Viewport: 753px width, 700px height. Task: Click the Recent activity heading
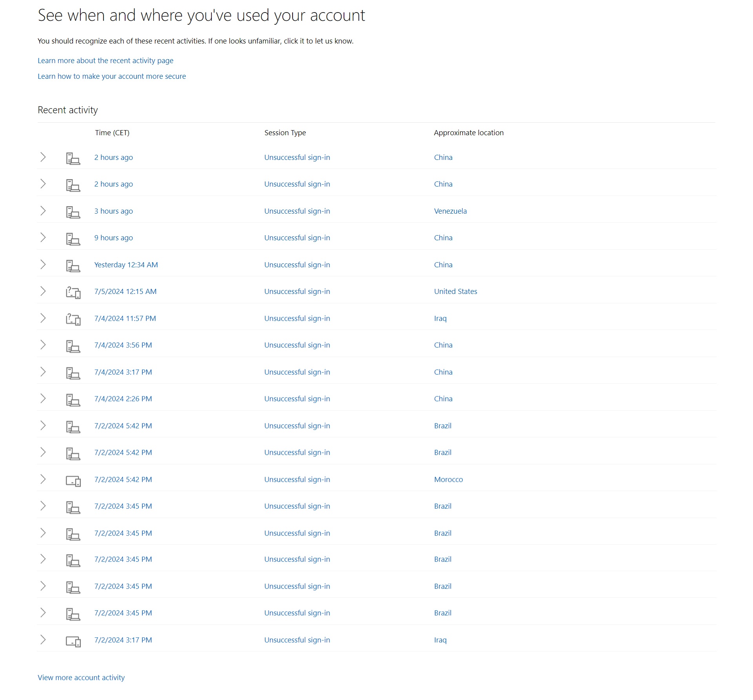pos(67,110)
